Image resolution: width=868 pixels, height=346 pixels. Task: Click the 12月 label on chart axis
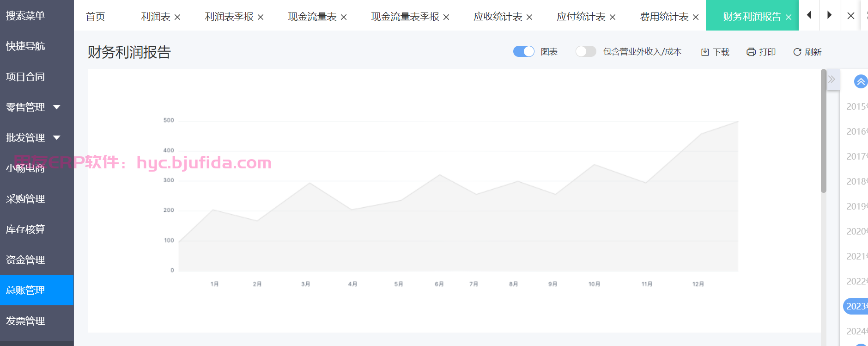pos(698,284)
